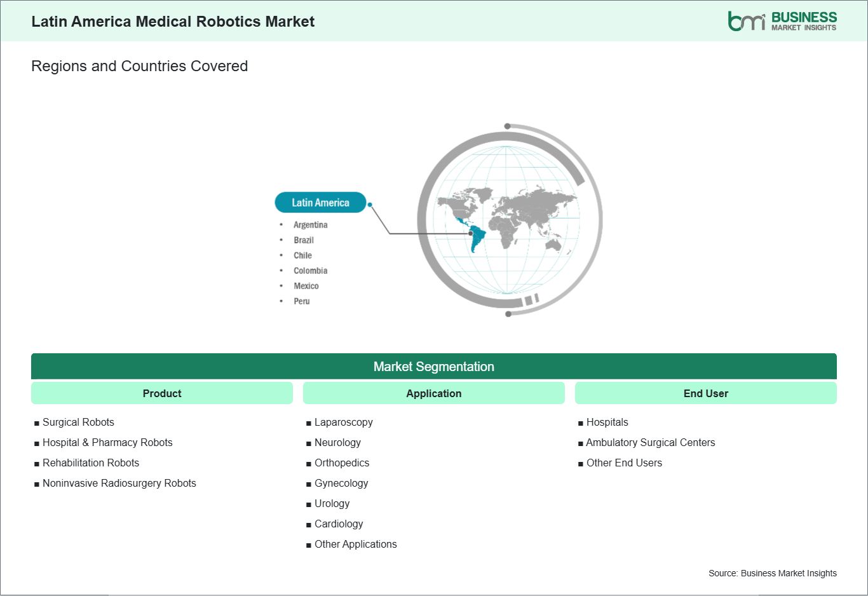Click Source: Business Market Insights text
868x596 pixels.
click(773, 573)
